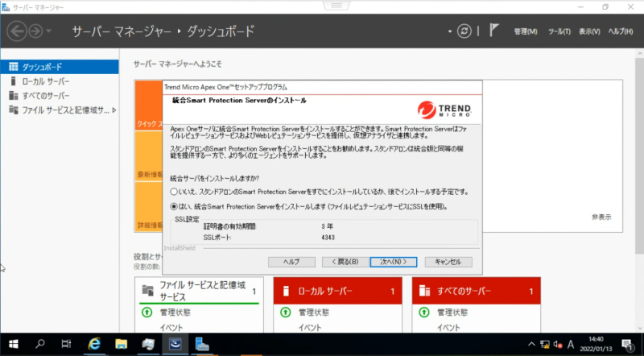The height and width of the screenshot is (356, 644).
Task: Click the クイック スタート orange tab
Action: (149, 106)
